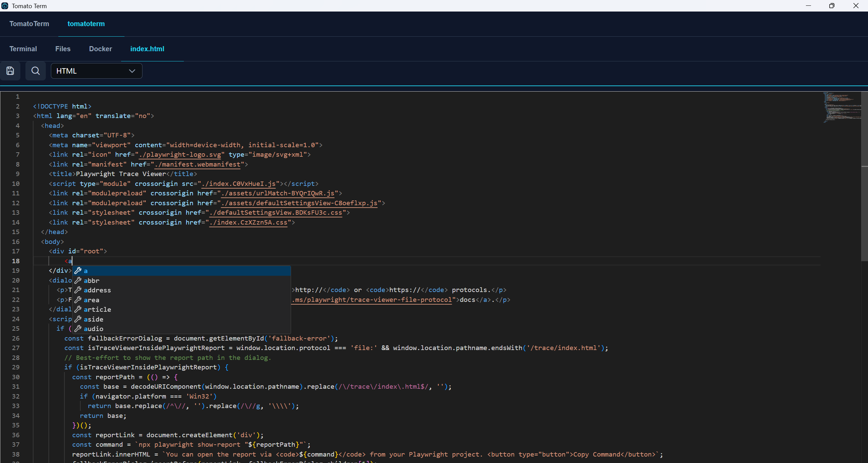Switch to the Terminal tab

[23, 49]
